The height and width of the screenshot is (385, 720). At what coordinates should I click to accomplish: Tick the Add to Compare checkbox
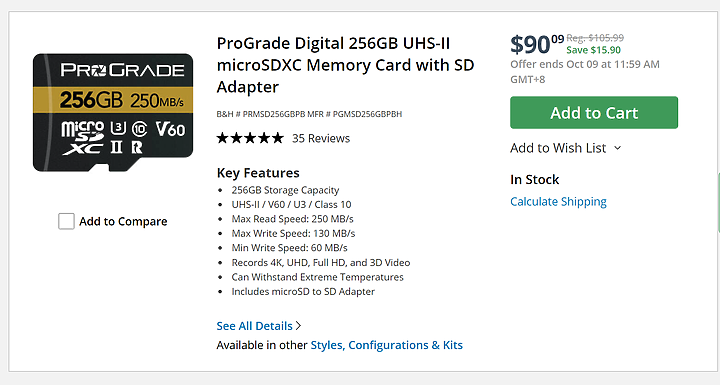click(66, 221)
